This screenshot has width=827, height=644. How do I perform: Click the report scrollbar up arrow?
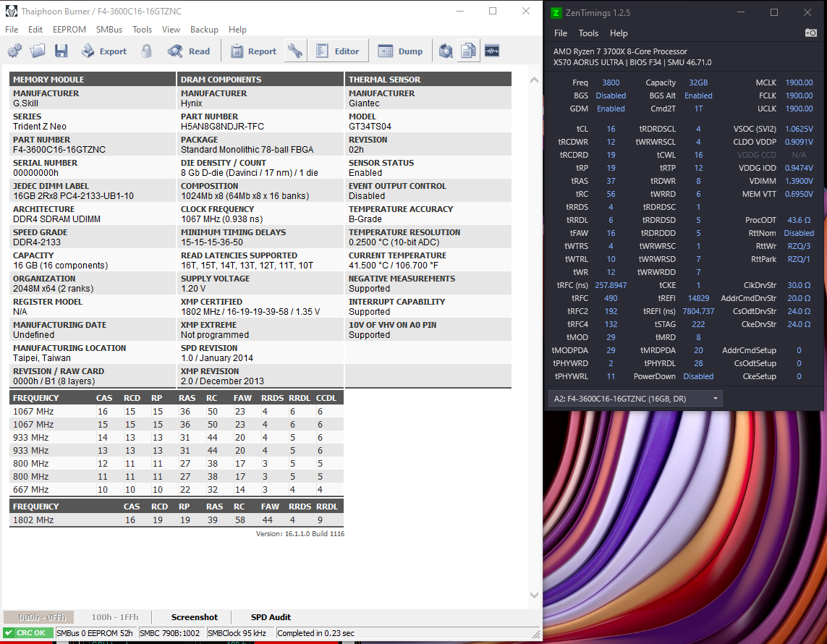[534, 80]
